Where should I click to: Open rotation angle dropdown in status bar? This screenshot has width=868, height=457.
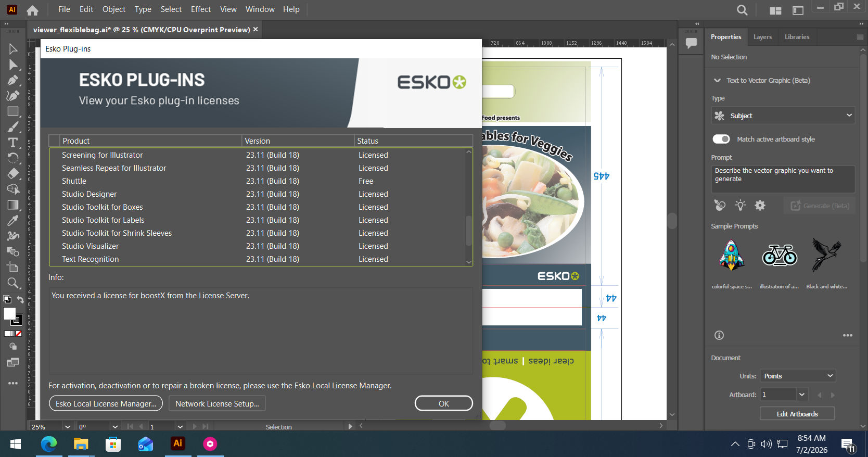(x=114, y=427)
